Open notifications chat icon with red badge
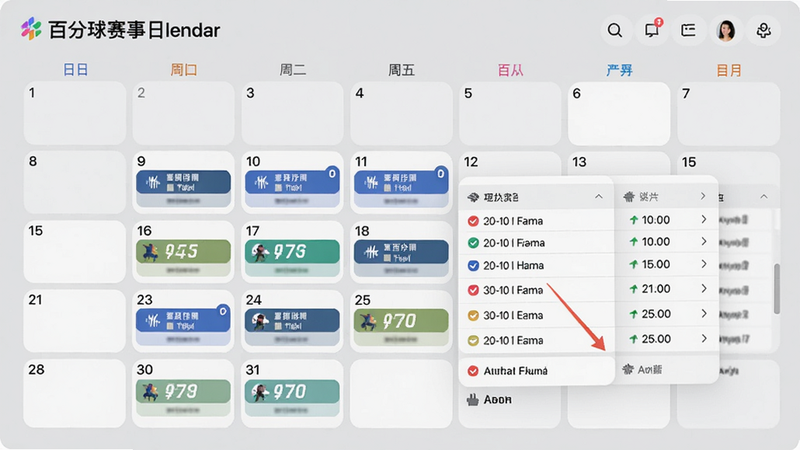 coord(652,31)
